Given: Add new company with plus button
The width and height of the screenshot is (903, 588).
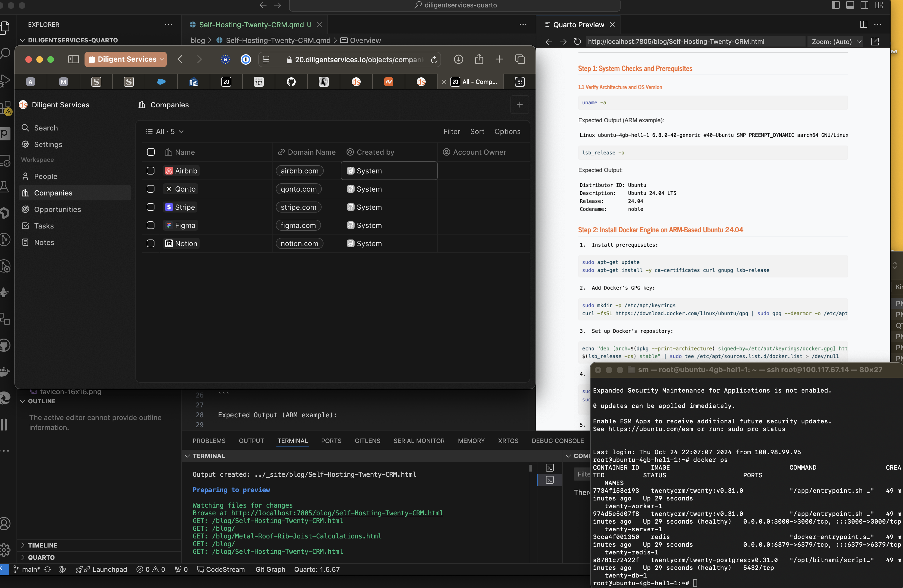Looking at the screenshot, I should [520, 105].
